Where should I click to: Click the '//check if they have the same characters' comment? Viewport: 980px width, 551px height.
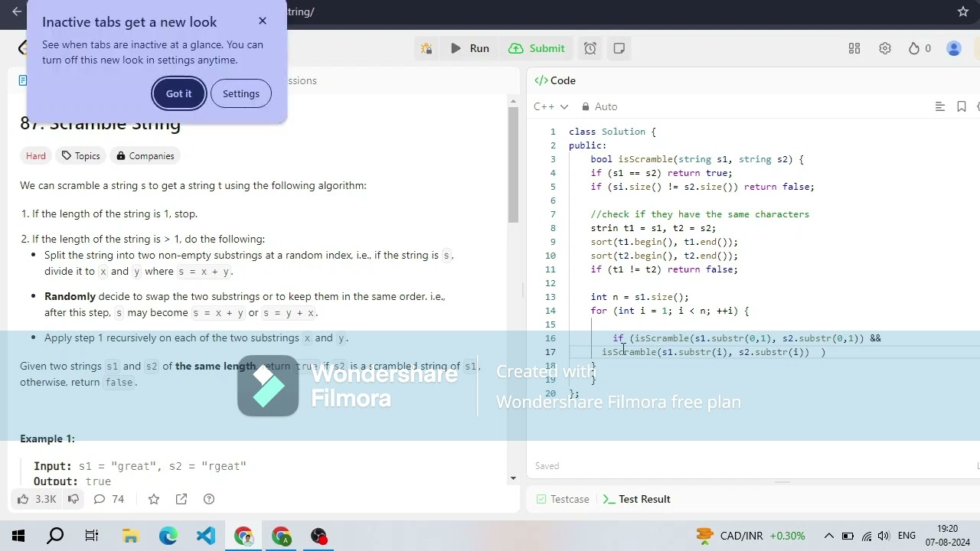pos(700,214)
